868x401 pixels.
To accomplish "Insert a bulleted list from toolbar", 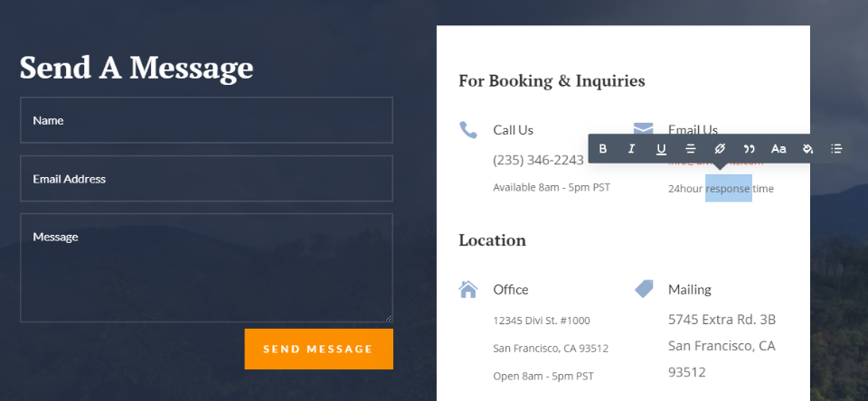I will point(836,149).
